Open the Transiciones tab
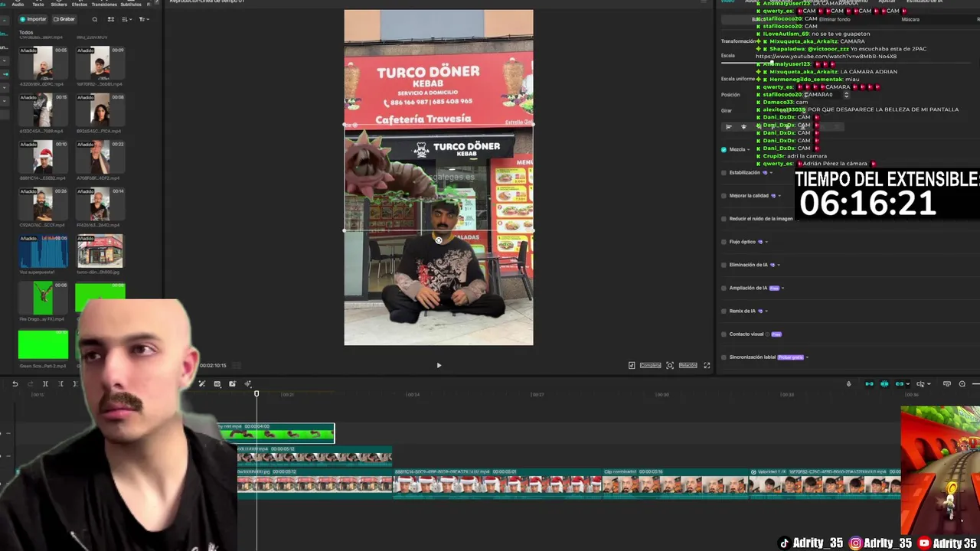This screenshot has height=551, width=980. pyautogui.click(x=104, y=5)
